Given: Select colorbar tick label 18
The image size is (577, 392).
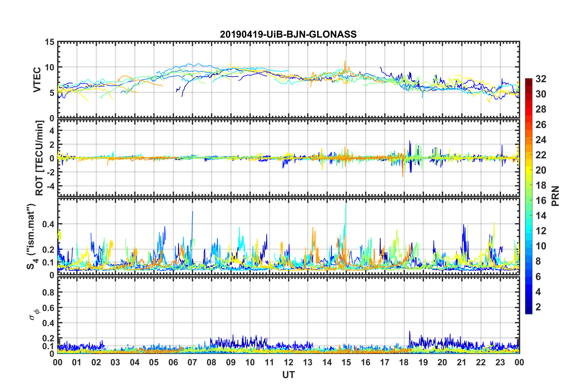Looking at the screenshot, I should [541, 185].
